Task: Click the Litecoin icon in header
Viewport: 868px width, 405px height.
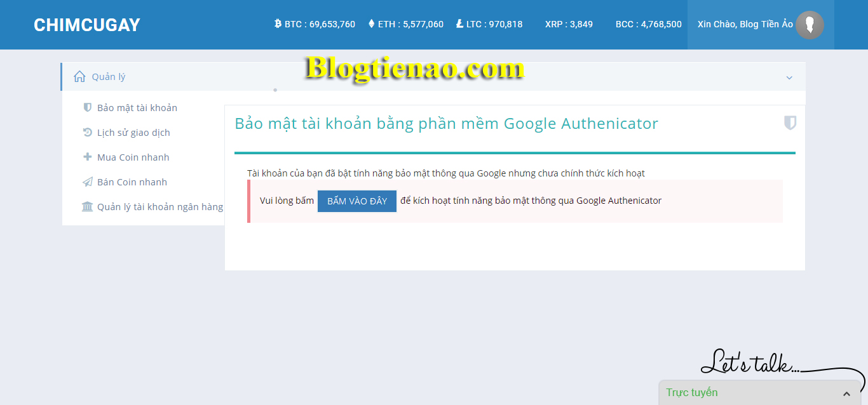Action: (459, 24)
